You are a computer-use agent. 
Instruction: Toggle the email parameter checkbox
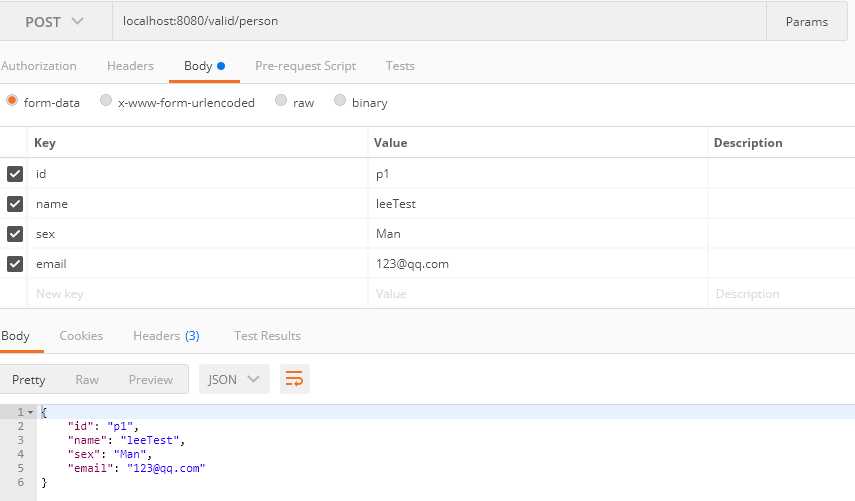(15, 264)
